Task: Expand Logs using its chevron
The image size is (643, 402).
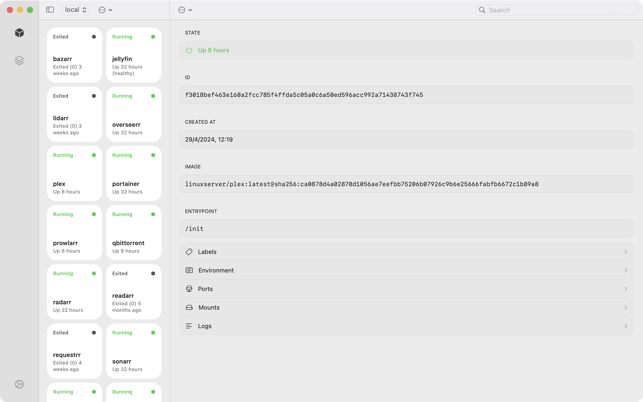Action: 626,326
